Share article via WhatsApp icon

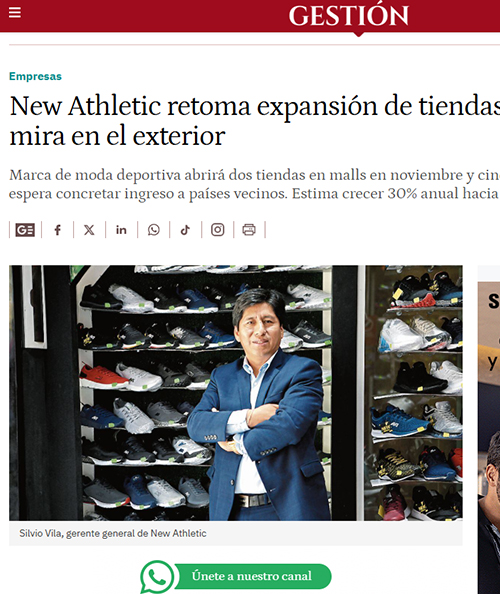point(153,230)
